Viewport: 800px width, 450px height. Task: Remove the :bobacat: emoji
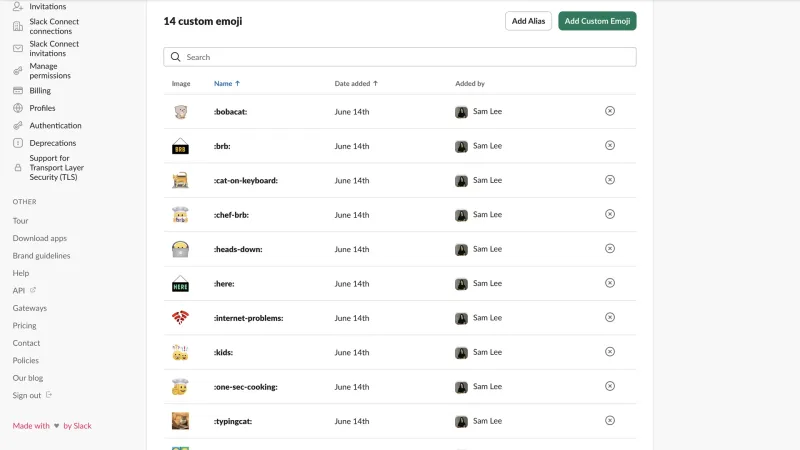pyautogui.click(x=610, y=111)
